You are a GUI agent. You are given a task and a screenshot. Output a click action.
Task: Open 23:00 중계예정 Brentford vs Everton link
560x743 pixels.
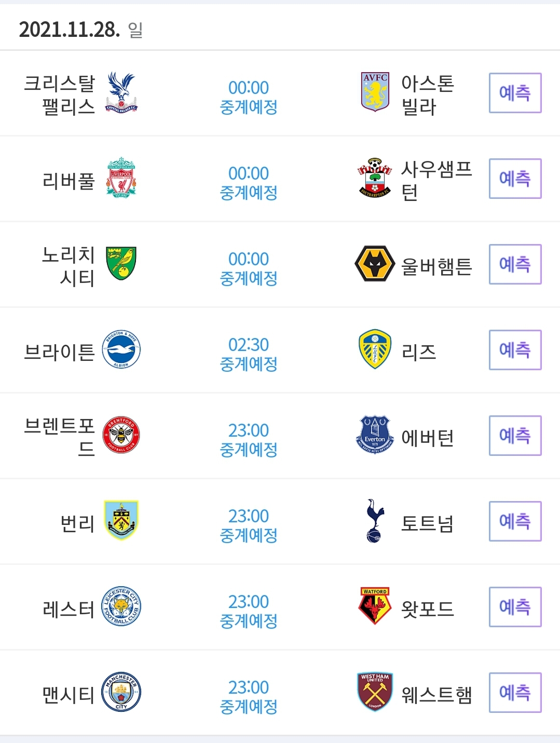coord(249,440)
